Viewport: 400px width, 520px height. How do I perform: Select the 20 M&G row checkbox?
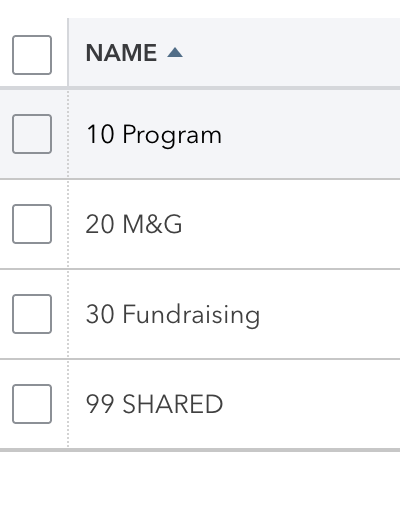pyautogui.click(x=32, y=224)
